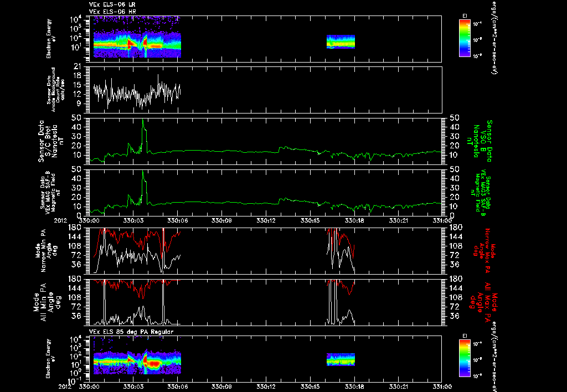The height and width of the screenshot is (392, 567).
Task: Click the small spectrogram patch near 330:17 in the top panel
Action: coord(341,42)
